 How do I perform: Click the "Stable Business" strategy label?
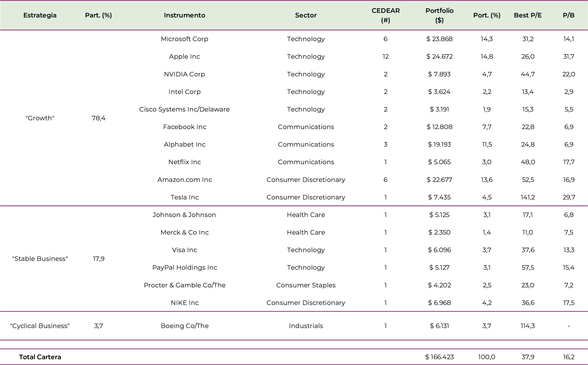click(x=40, y=259)
